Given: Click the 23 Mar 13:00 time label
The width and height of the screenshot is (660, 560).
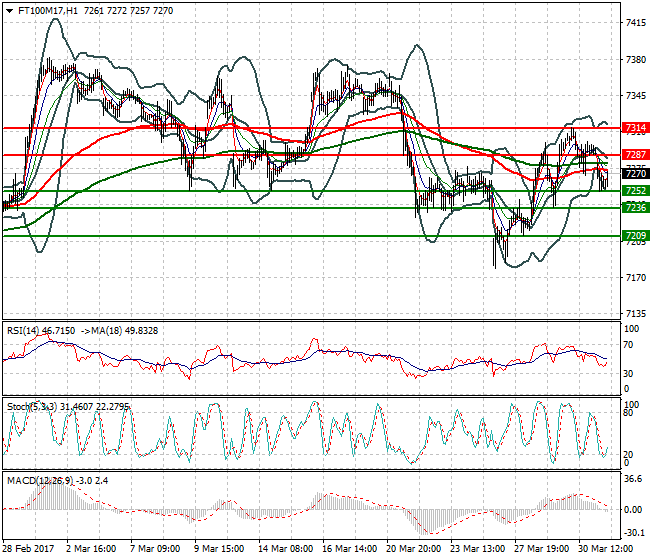Looking at the screenshot, I should coord(477,549).
